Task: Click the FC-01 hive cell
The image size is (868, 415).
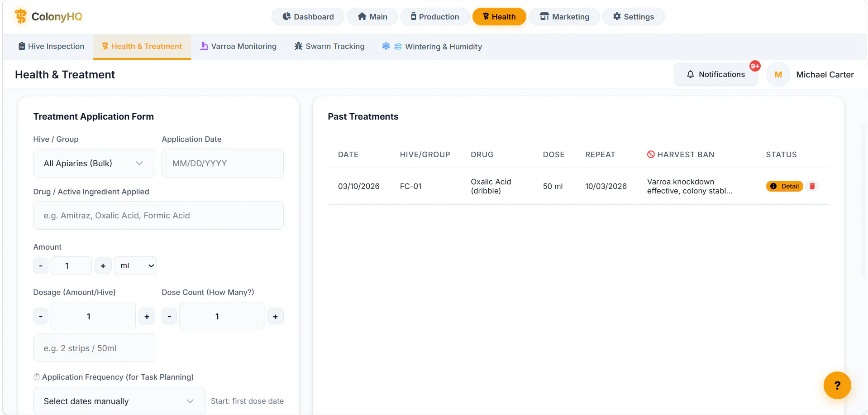Action: tap(411, 186)
